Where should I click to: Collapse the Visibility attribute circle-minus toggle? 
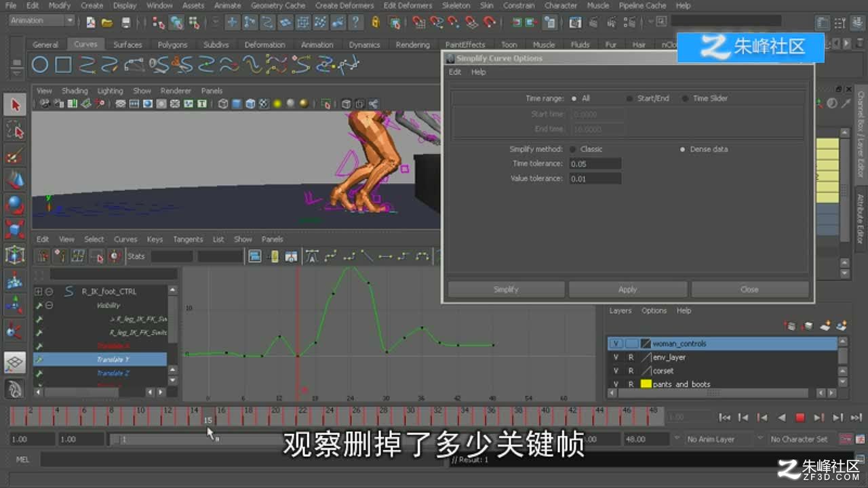(x=49, y=306)
